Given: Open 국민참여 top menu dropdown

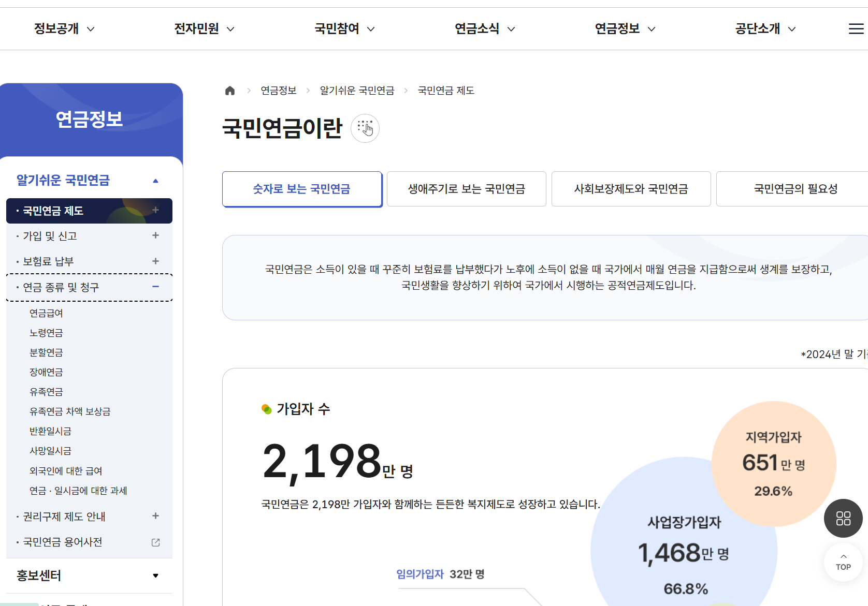Looking at the screenshot, I should tap(345, 28).
